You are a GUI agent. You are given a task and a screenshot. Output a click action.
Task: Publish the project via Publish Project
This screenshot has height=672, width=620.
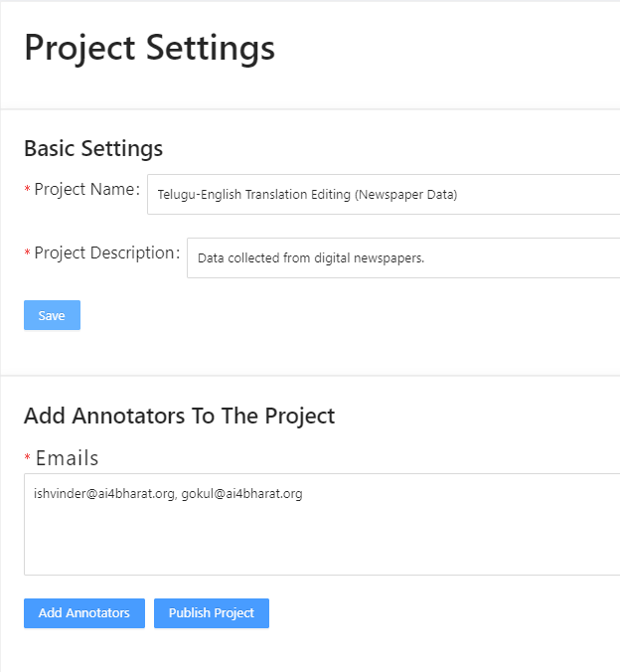pos(211,613)
